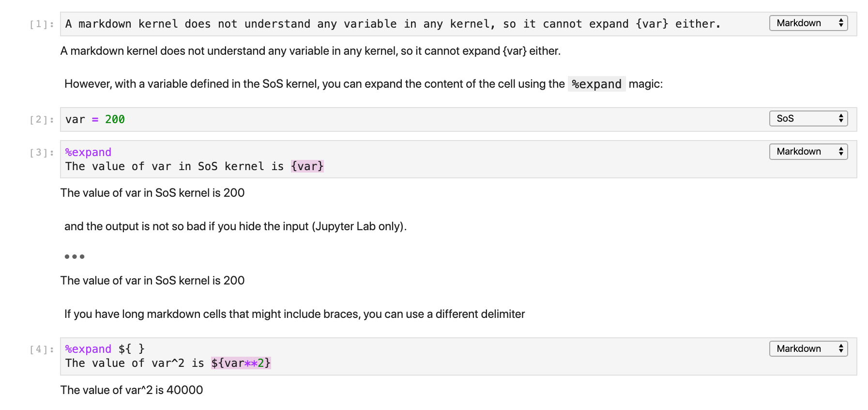The width and height of the screenshot is (868, 410).
Task: Click the %expand magic on cell 3's first line
Action: click(88, 153)
